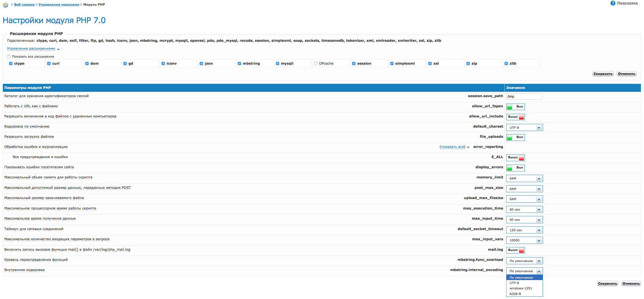The width and height of the screenshot is (644, 299).
Task: Uncheck the ctype extension
Action: (x=11, y=64)
